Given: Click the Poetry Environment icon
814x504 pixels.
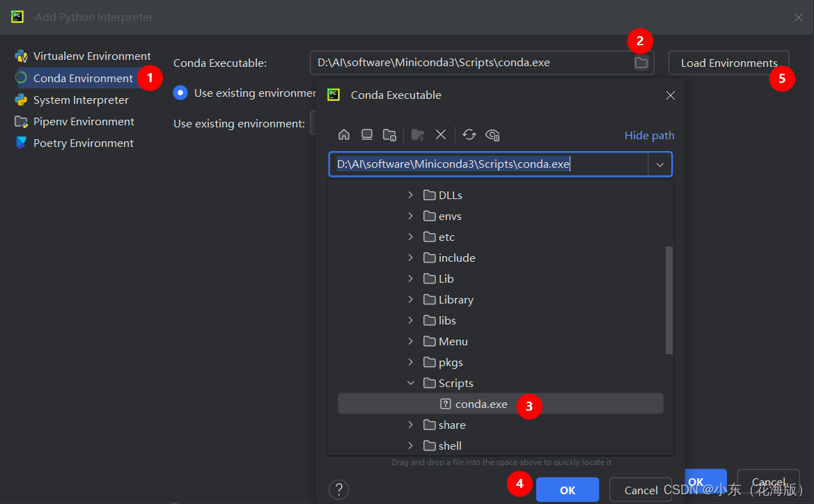Looking at the screenshot, I should coord(21,143).
